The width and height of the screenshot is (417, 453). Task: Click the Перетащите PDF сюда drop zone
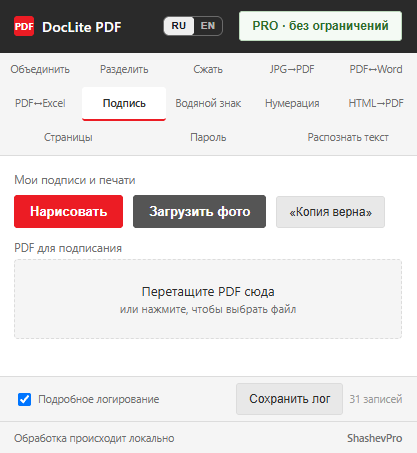click(x=208, y=299)
